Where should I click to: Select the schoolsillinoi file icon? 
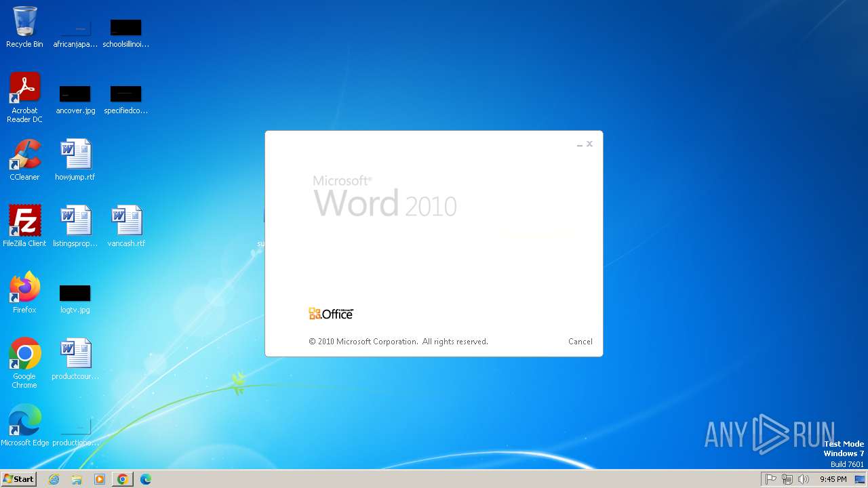[126, 33]
